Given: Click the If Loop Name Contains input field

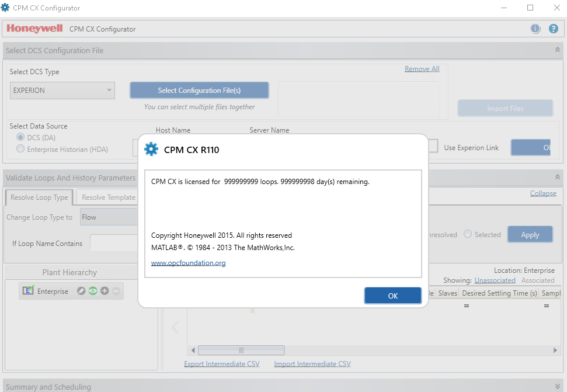Looking at the screenshot, I should [114, 243].
